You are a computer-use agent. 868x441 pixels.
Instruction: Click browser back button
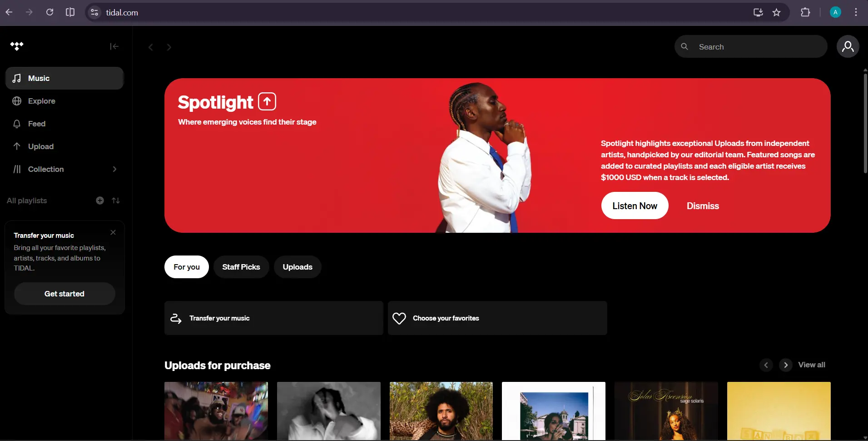click(9, 12)
